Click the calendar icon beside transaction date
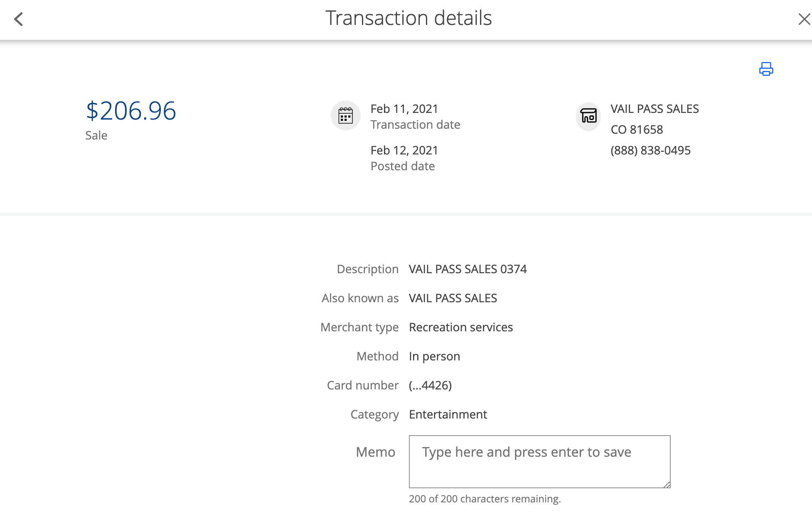The image size is (812, 519). (x=345, y=115)
